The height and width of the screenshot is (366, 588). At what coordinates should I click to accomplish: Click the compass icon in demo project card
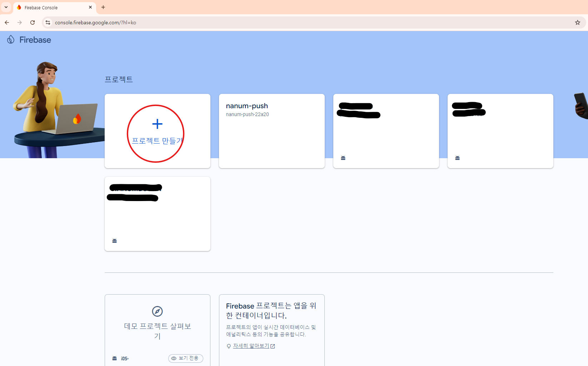[157, 311]
